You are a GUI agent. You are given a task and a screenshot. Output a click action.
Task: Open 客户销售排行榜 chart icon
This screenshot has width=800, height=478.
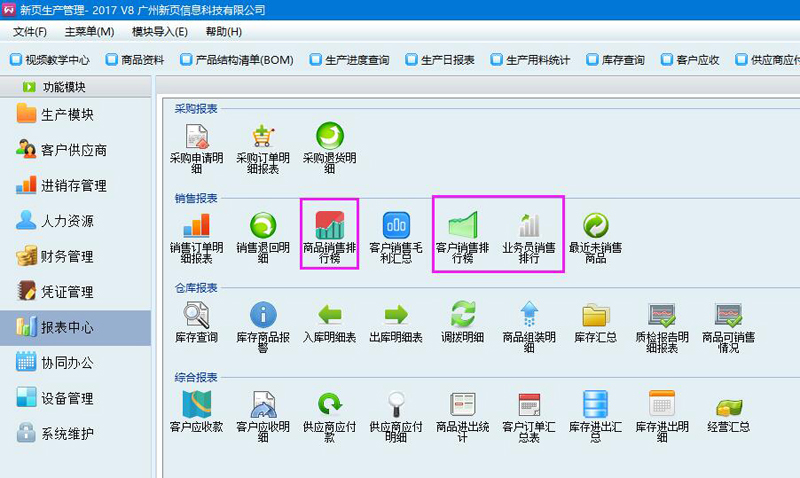(462, 225)
